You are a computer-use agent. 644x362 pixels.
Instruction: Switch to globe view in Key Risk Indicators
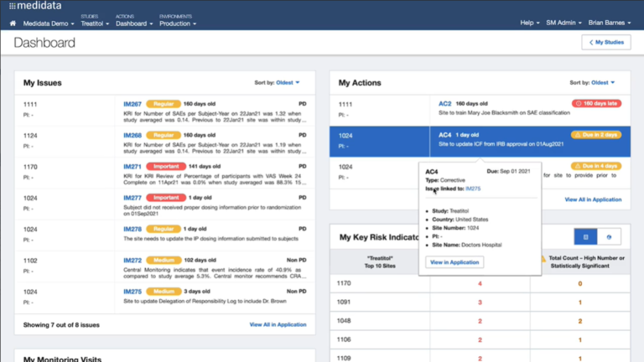[609, 237]
